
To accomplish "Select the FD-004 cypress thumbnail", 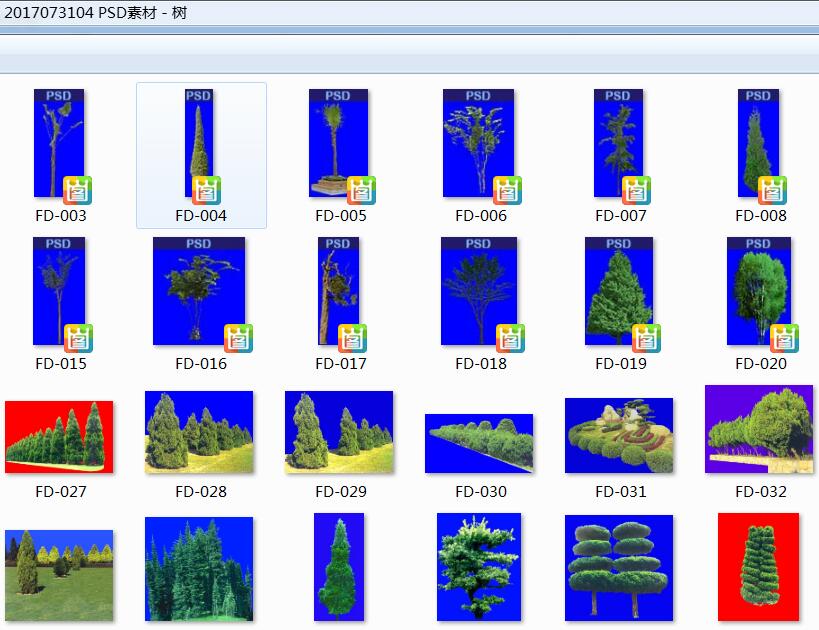I will tap(199, 143).
